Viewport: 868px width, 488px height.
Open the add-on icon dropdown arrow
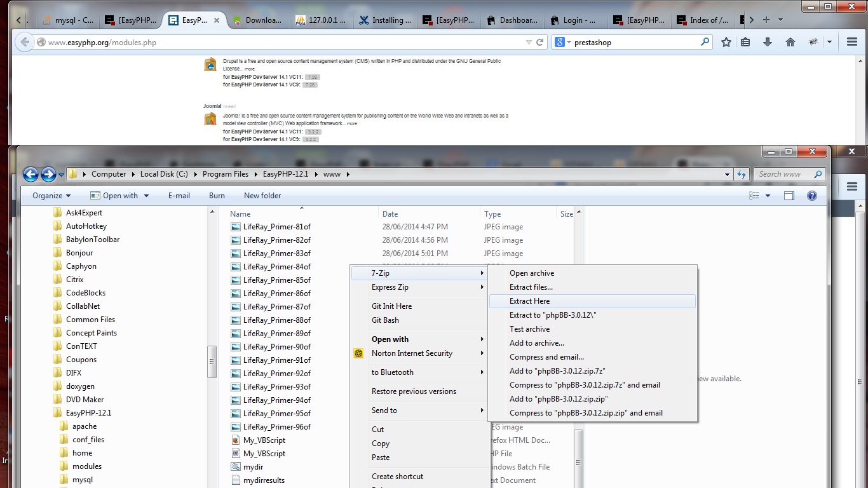tap(829, 43)
